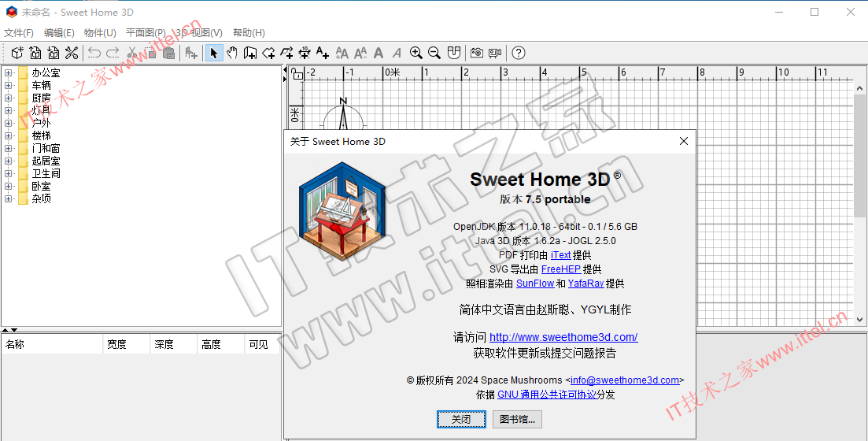Open the 帮助(H) menu
The height and width of the screenshot is (441, 868).
(249, 33)
